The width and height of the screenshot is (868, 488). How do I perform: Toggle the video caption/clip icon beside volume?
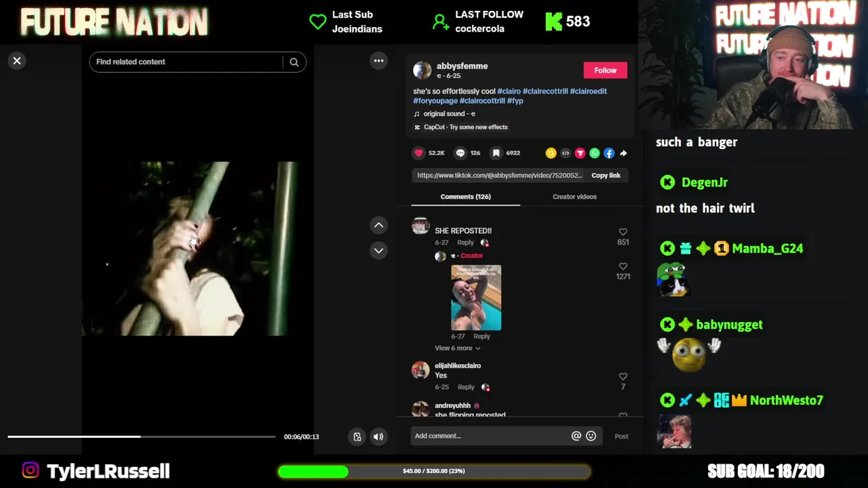[x=357, y=436]
